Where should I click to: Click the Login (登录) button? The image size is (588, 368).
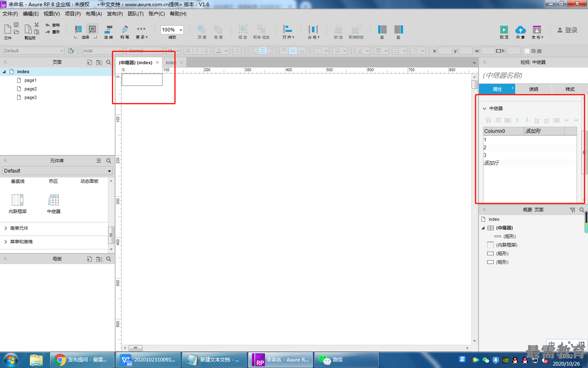pos(568,30)
